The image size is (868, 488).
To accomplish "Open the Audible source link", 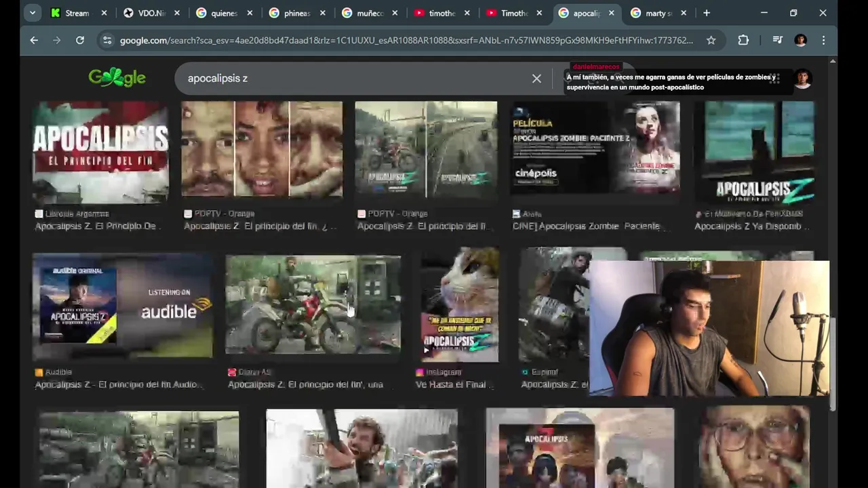I will 54,372.
